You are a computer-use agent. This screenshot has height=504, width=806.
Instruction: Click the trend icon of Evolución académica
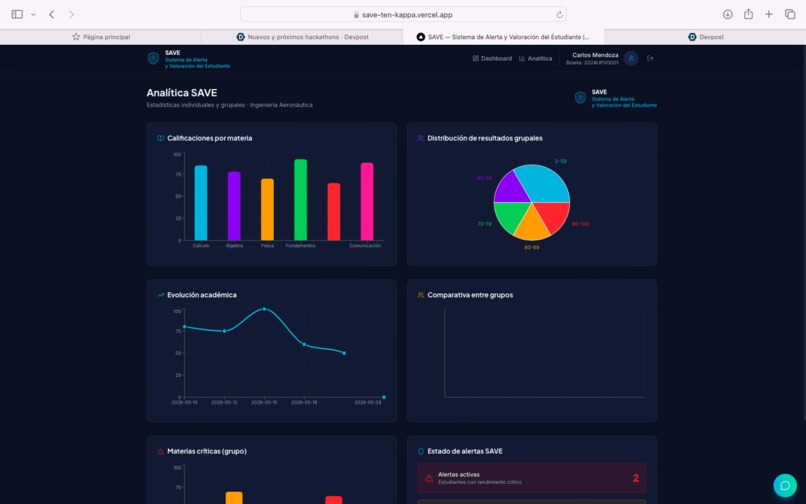(160, 295)
